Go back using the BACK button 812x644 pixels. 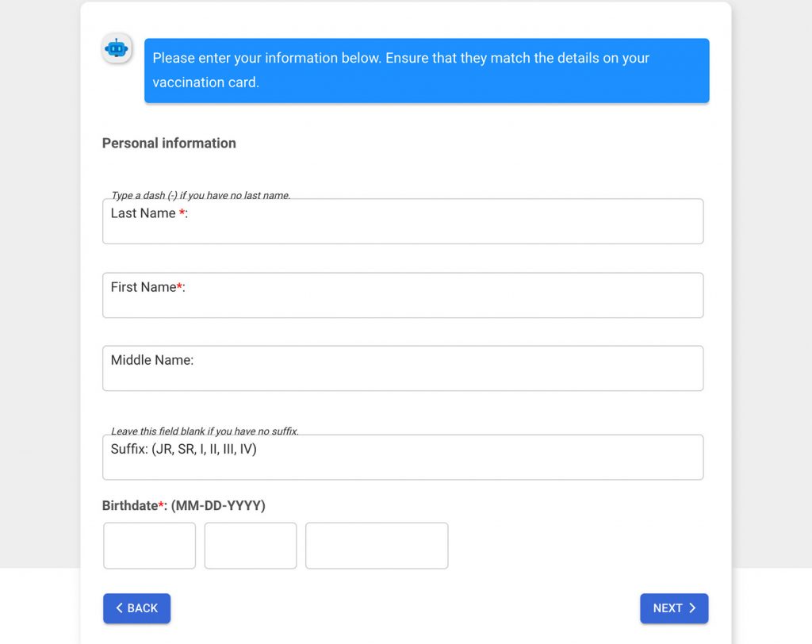pyautogui.click(x=136, y=608)
